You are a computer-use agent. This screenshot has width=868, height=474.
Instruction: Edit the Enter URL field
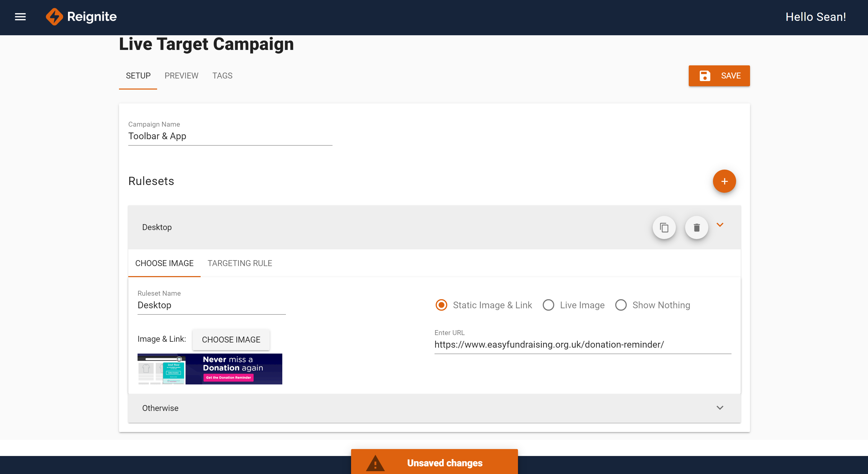coord(582,345)
